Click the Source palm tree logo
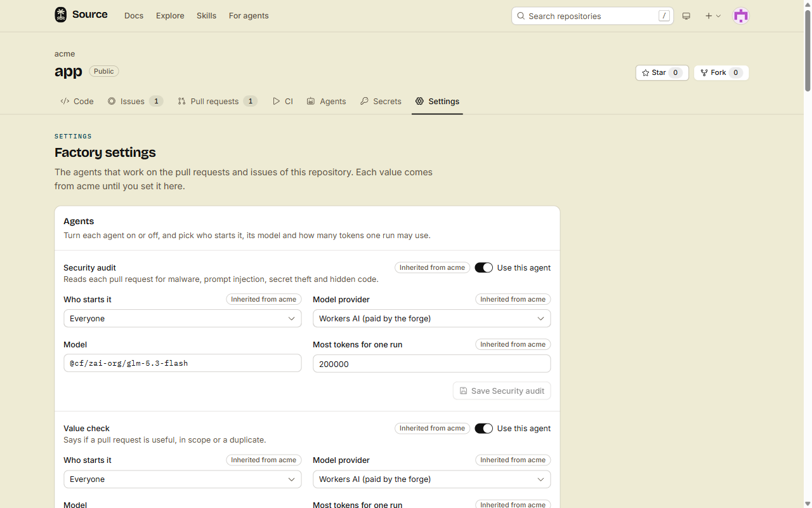 [60, 15]
